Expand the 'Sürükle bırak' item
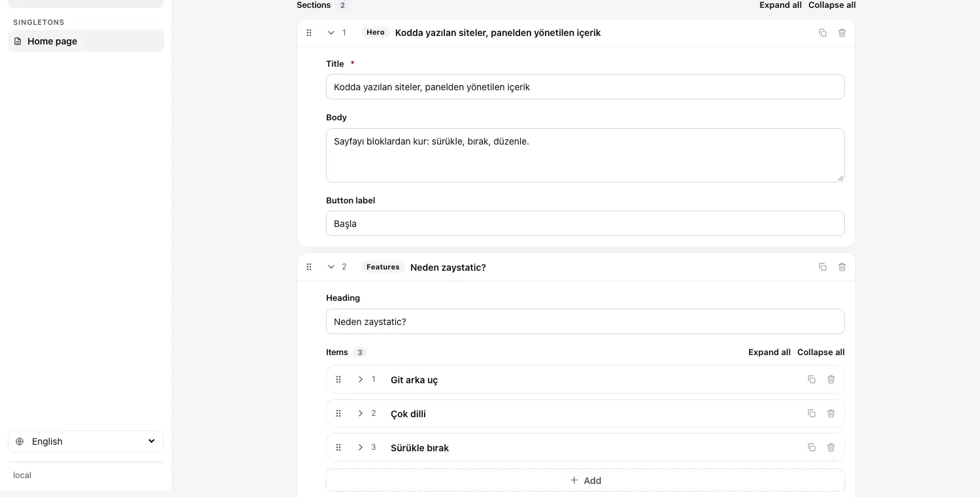980x497 pixels. (360, 447)
